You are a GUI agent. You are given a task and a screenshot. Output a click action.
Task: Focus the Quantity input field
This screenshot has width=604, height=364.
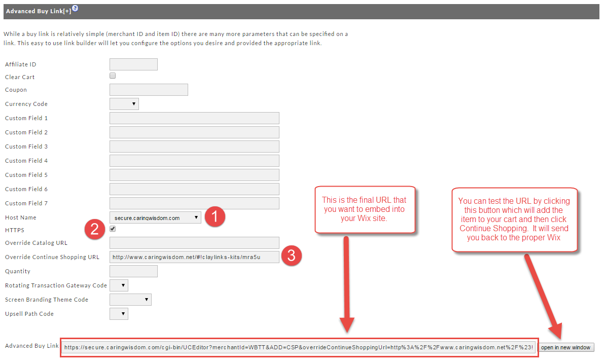134,271
